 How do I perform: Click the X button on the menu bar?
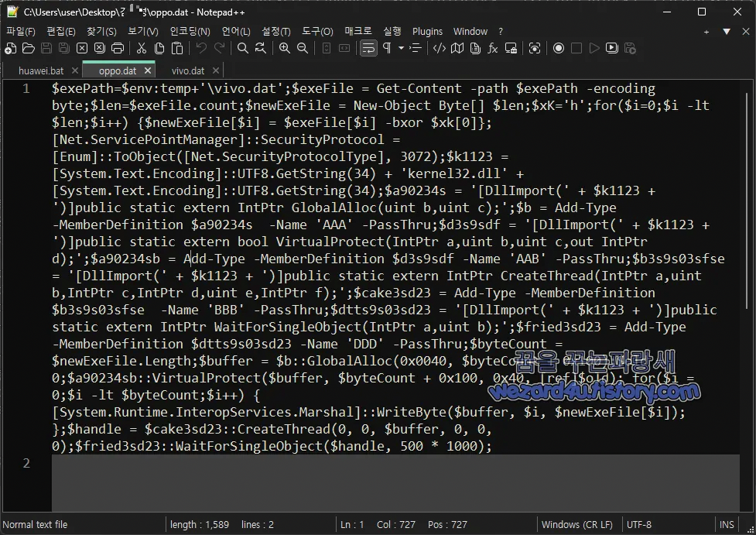coord(745,32)
